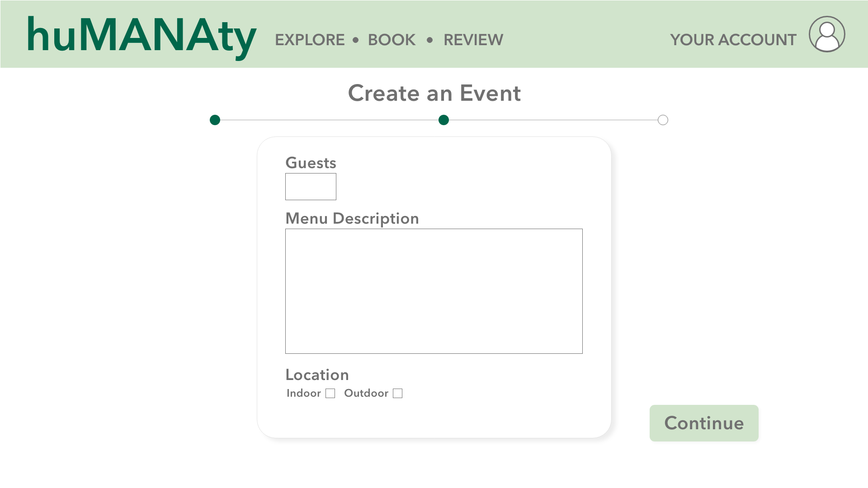This screenshot has width=868, height=488.
Task: Focus the Guests number input box
Action: 311,187
